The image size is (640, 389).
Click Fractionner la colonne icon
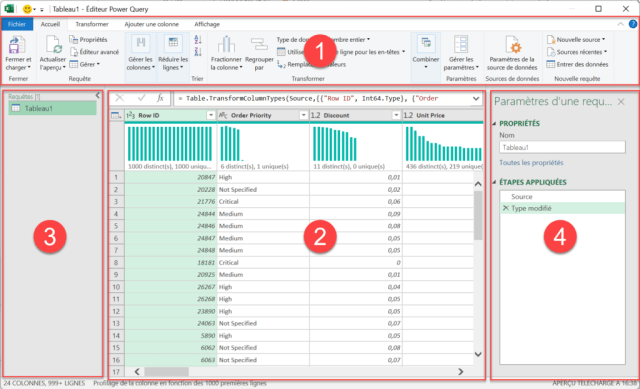pos(226,45)
